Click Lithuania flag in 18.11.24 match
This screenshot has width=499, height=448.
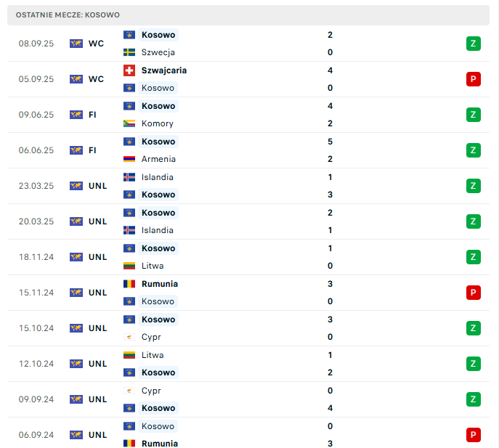(x=129, y=266)
